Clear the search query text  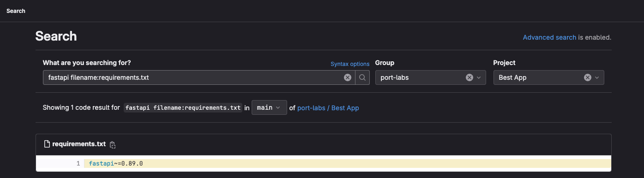coord(348,77)
